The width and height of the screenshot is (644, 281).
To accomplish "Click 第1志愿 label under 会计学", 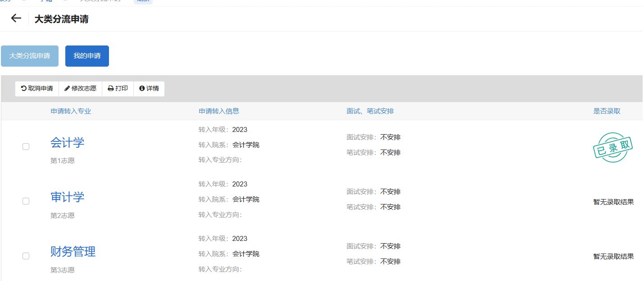I will (63, 161).
